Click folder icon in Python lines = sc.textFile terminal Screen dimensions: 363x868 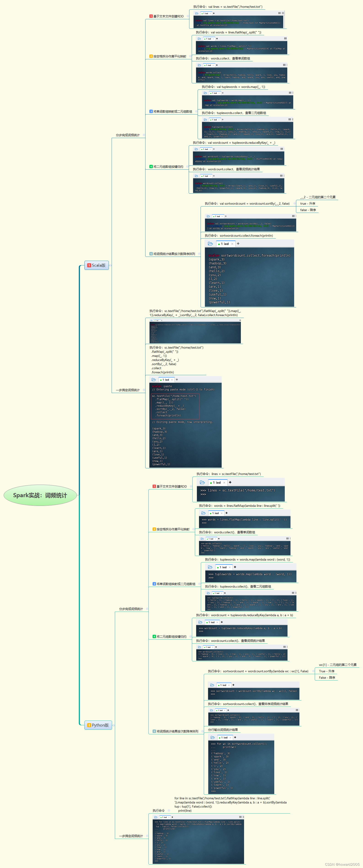pyautogui.click(x=202, y=483)
